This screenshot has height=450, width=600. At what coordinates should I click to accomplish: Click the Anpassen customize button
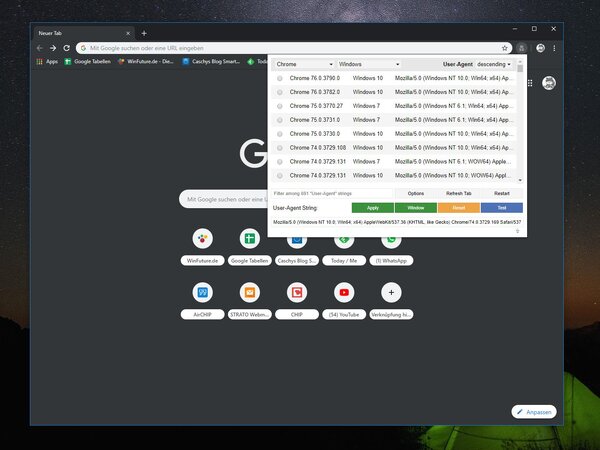coord(534,412)
